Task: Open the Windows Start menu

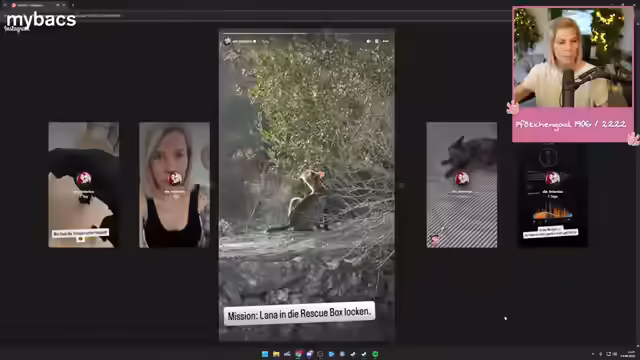Action: coord(265,354)
